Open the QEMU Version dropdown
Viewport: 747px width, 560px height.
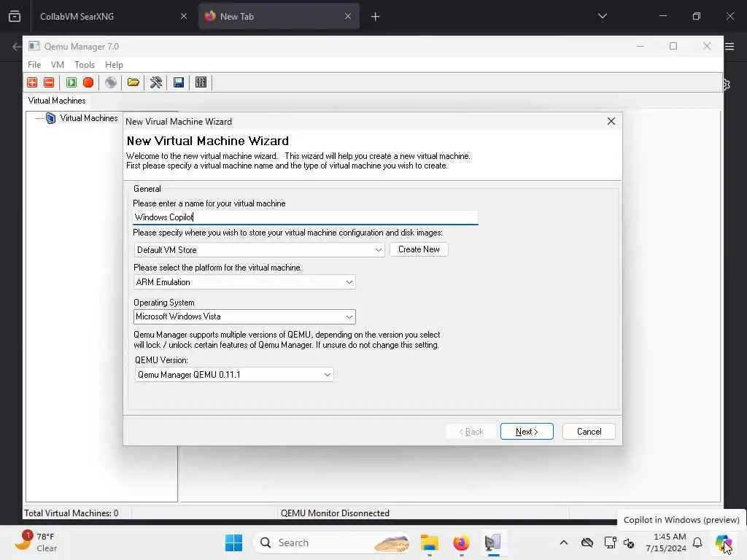click(233, 375)
